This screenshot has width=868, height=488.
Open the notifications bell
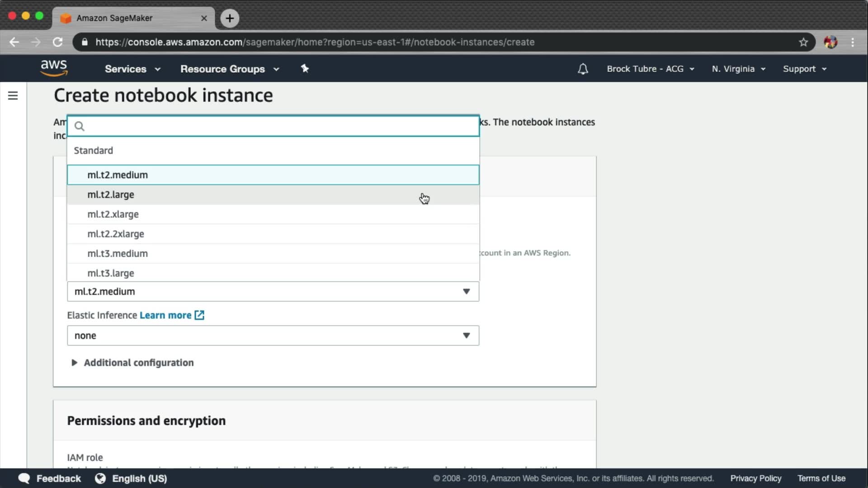(x=583, y=69)
